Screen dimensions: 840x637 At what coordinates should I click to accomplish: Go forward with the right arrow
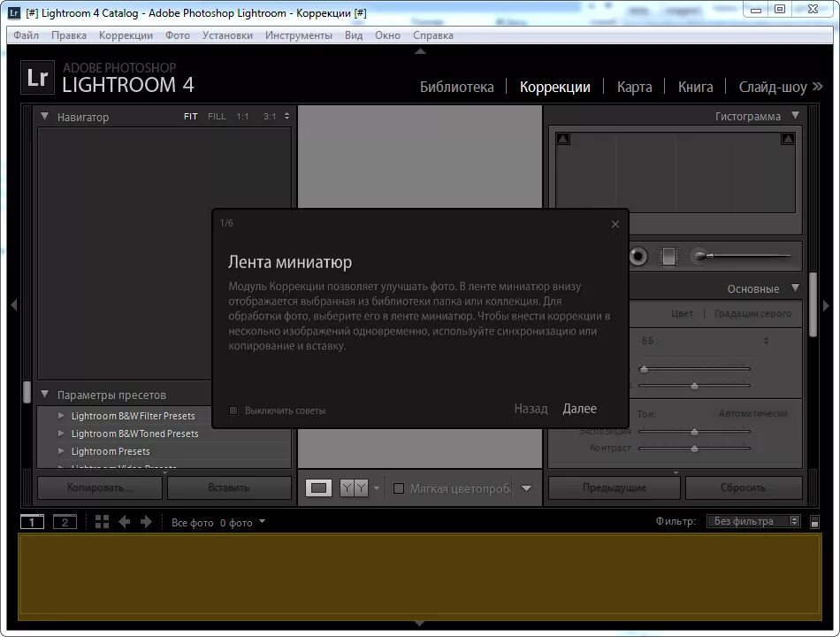pyautogui.click(x=146, y=522)
